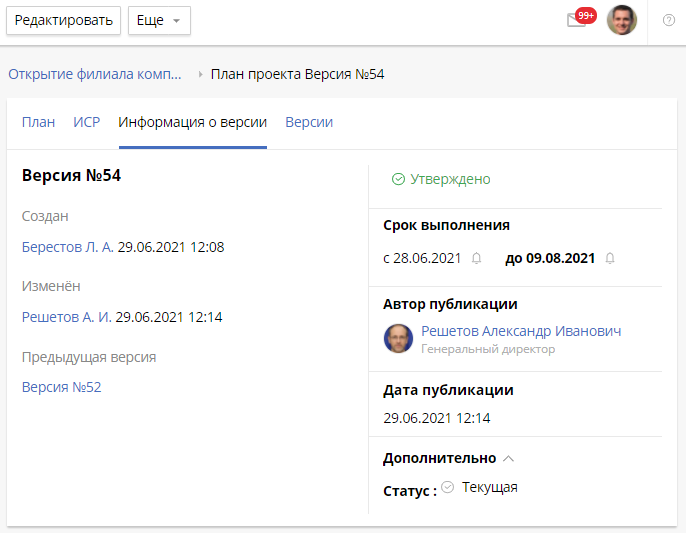Image resolution: width=686 pixels, height=533 pixels.
Task: Open the user profile avatar menu
Action: (x=622, y=20)
